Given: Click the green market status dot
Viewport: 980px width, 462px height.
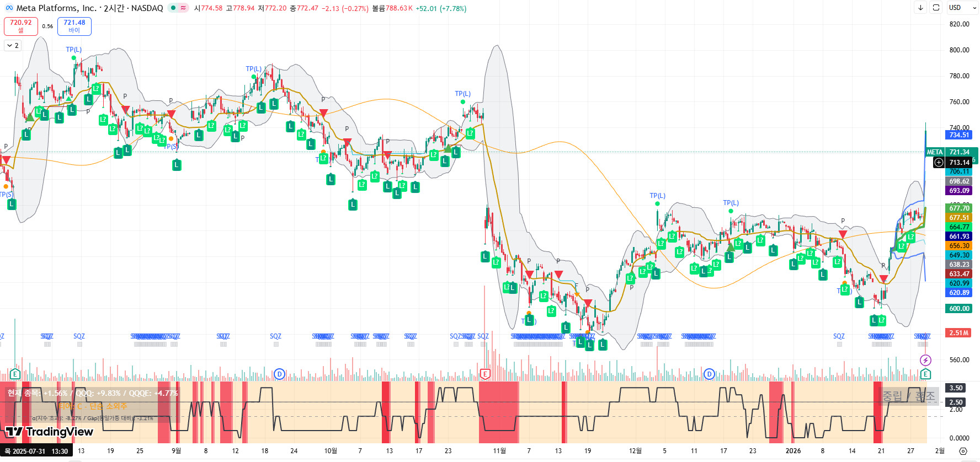Looking at the screenshot, I should [x=173, y=8].
